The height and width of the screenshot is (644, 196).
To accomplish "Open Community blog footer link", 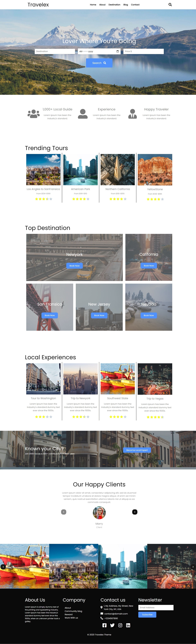I will point(73,611).
